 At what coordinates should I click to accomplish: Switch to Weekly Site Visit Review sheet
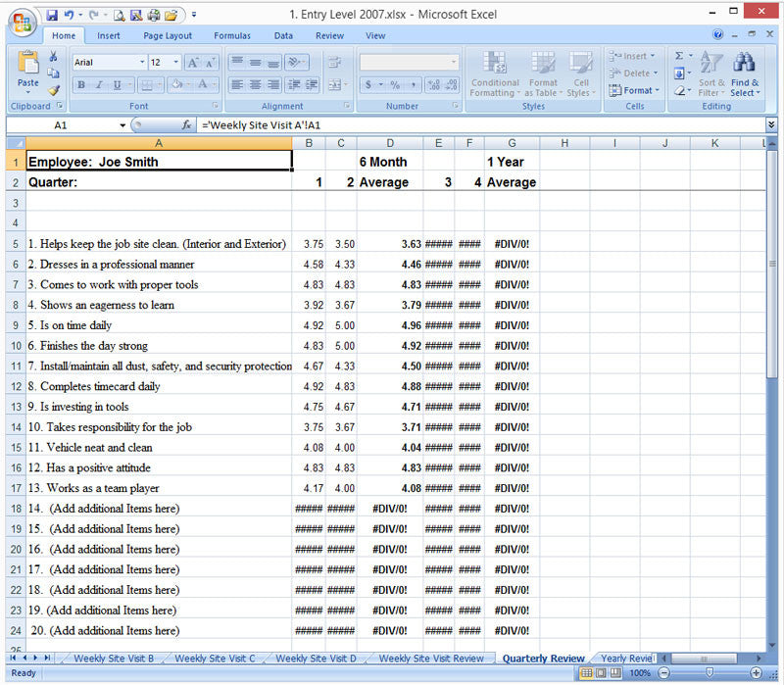click(431, 658)
